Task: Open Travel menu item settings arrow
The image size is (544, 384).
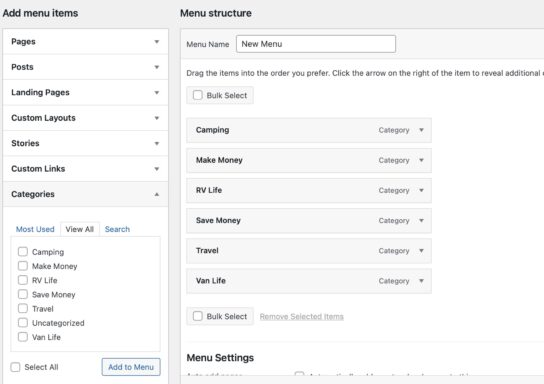Action: tap(422, 250)
